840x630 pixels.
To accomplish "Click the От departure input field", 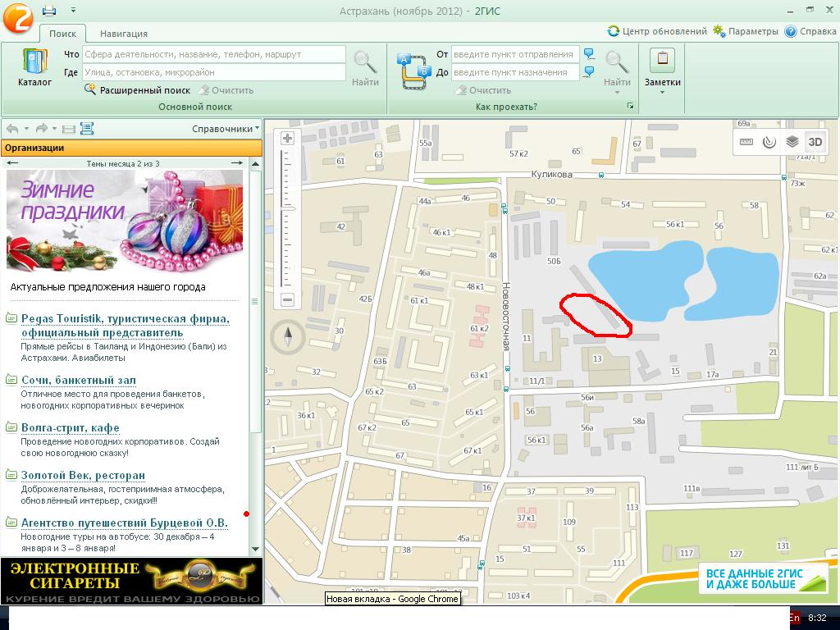I will (x=515, y=54).
